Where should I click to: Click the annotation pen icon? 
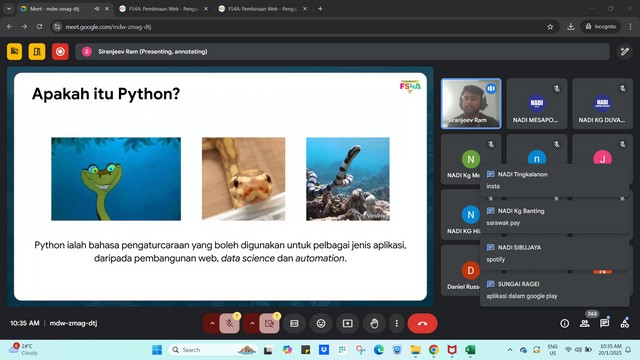[x=624, y=51]
